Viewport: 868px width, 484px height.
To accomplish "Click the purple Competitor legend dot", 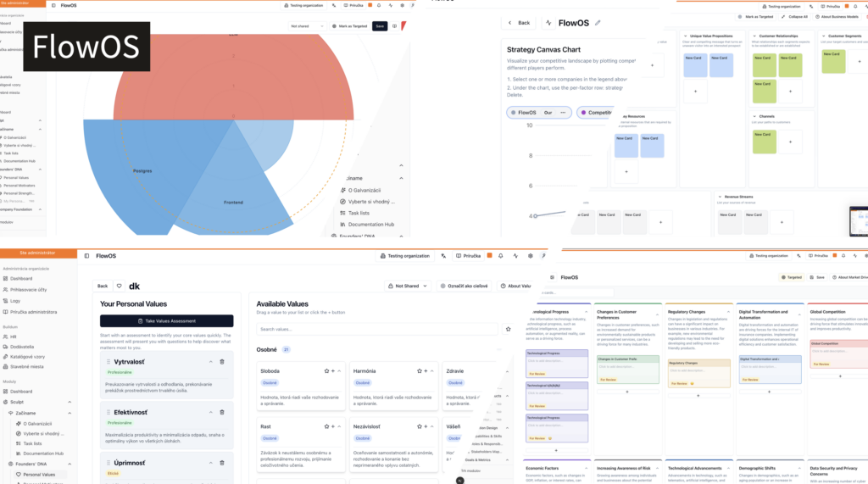I will tap(583, 113).
